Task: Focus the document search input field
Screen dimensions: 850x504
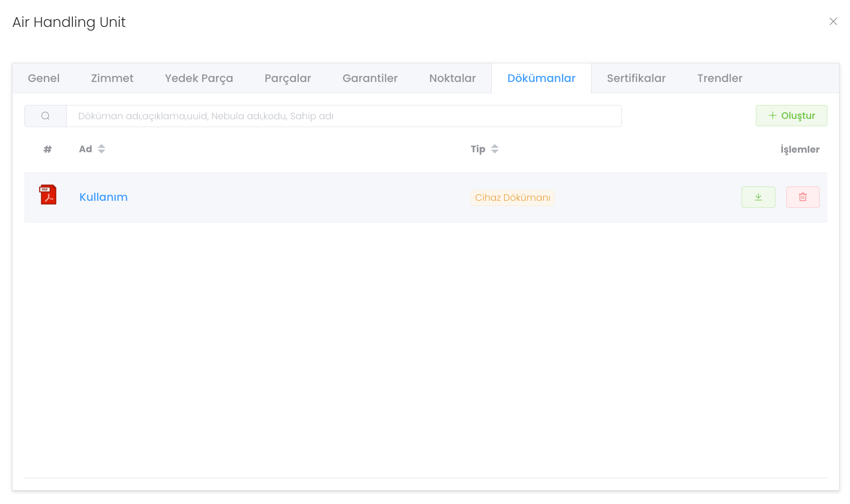Action: click(343, 116)
